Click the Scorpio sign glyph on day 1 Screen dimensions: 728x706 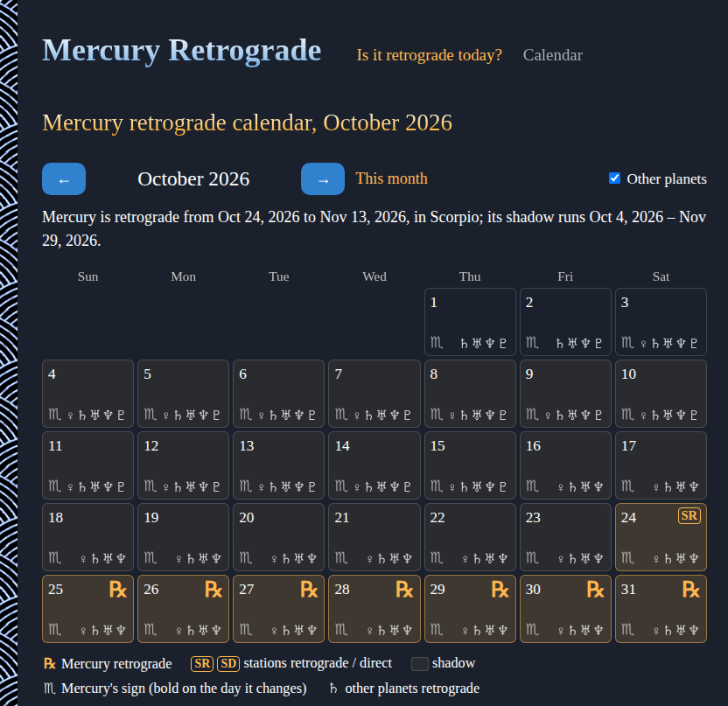click(x=437, y=343)
